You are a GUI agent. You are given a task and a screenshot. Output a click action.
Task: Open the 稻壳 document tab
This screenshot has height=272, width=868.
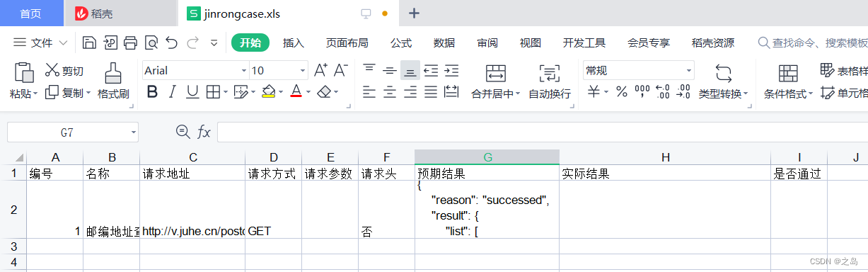click(x=120, y=13)
